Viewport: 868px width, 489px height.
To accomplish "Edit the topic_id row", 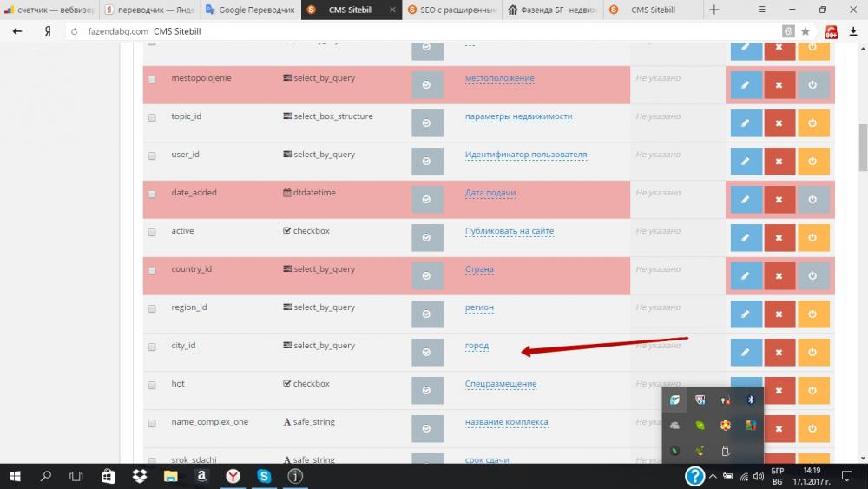I will coord(746,123).
